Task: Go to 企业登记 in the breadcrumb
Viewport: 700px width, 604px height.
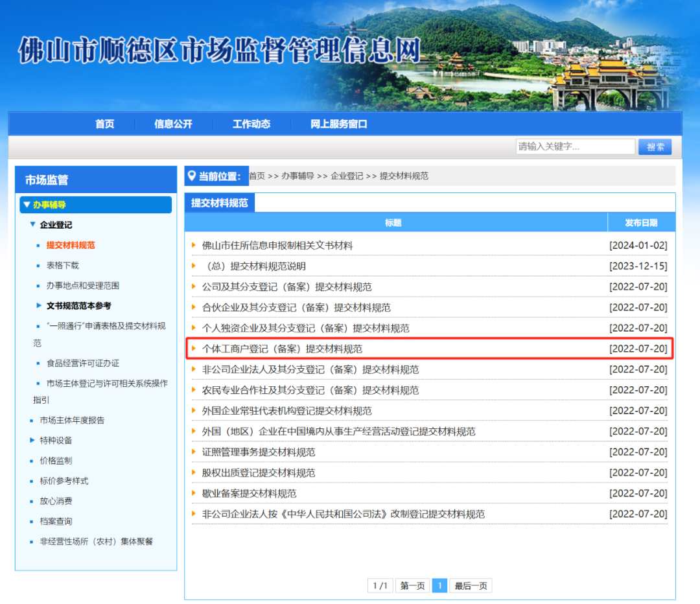Action: (347, 176)
